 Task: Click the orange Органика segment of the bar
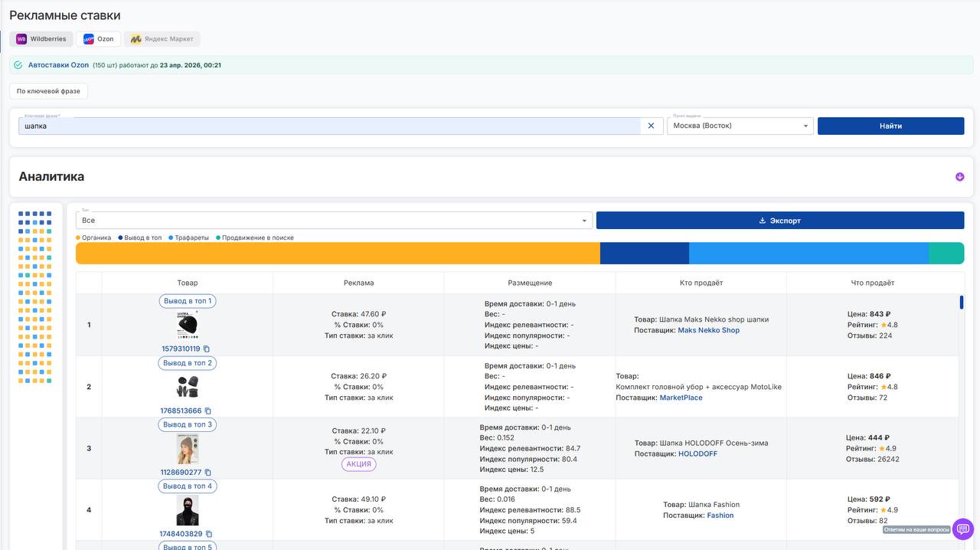[x=337, y=254]
